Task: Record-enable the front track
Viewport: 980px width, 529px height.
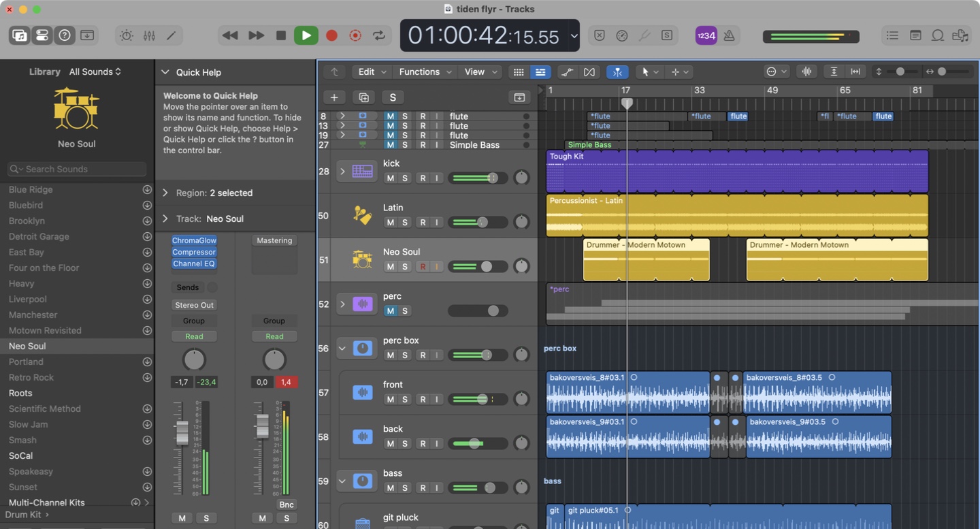Action: coord(423,400)
